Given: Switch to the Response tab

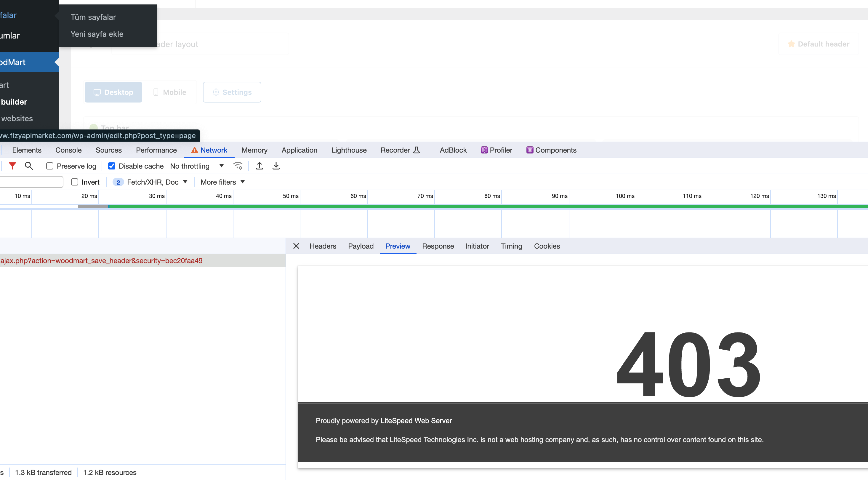Looking at the screenshot, I should (x=438, y=246).
